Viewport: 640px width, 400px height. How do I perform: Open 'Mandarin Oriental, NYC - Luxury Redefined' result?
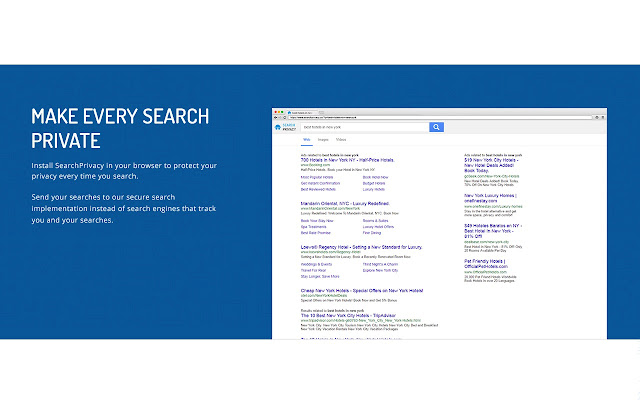(x=345, y=203)
